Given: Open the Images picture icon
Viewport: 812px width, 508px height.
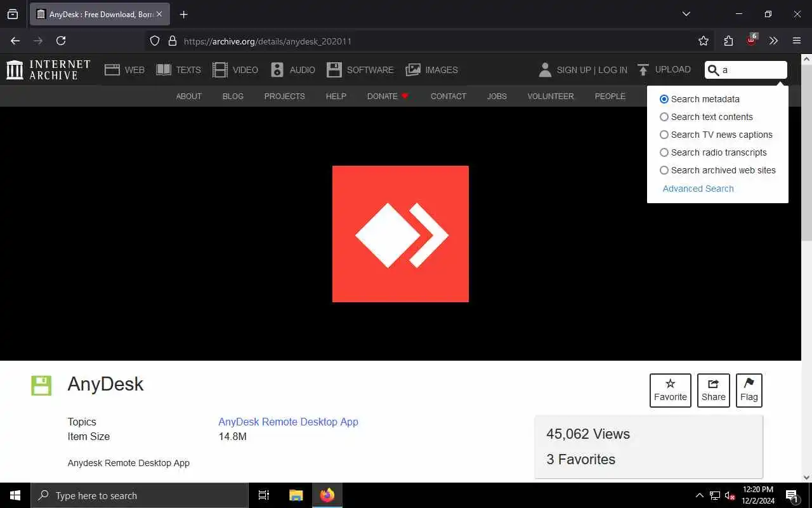Looking at the screenshot, I should pos(413,70).
